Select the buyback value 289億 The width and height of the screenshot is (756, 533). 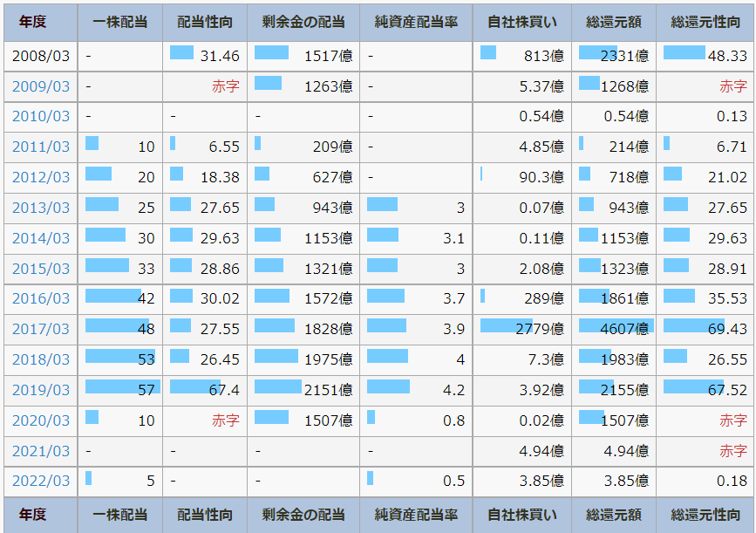[x=544, y=298]
